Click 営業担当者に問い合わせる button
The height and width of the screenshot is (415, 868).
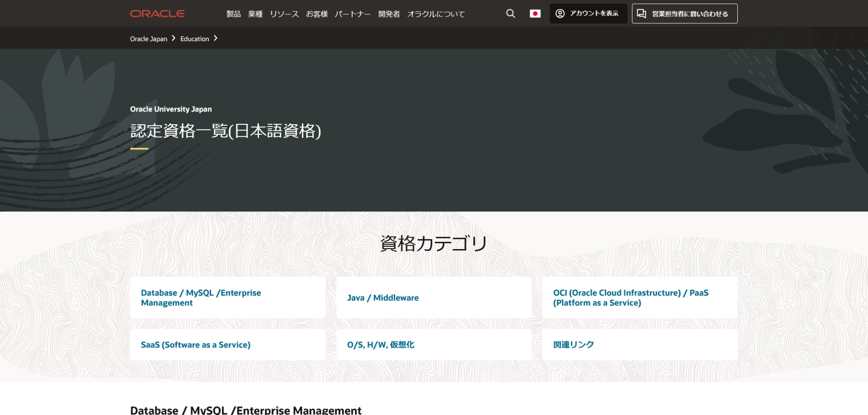click(684, 14)
